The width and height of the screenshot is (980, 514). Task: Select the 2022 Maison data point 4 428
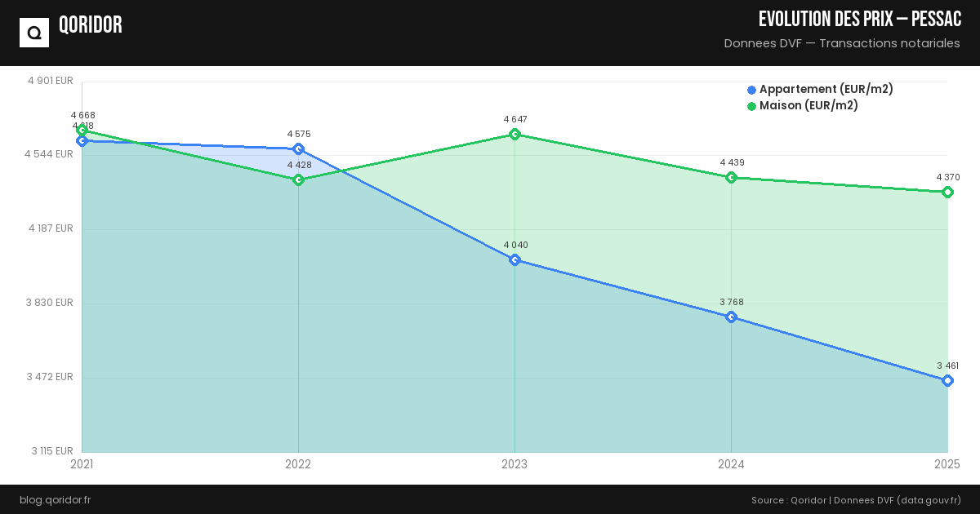point(298,179)
